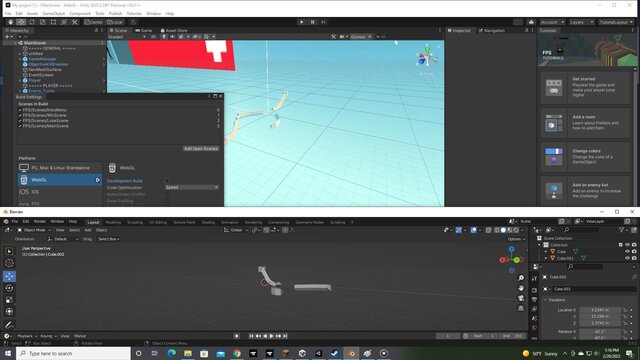Select the Scale tool in Unity toolbar
640x360 pixels.
tap(42, 22)
